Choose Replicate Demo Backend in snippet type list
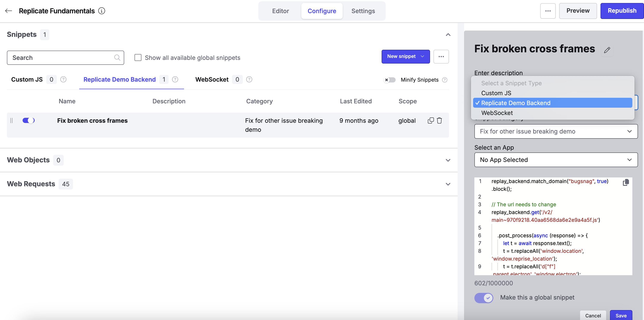Image resolution: width=644 pixels, height=320 pixels. coord(553,103)
